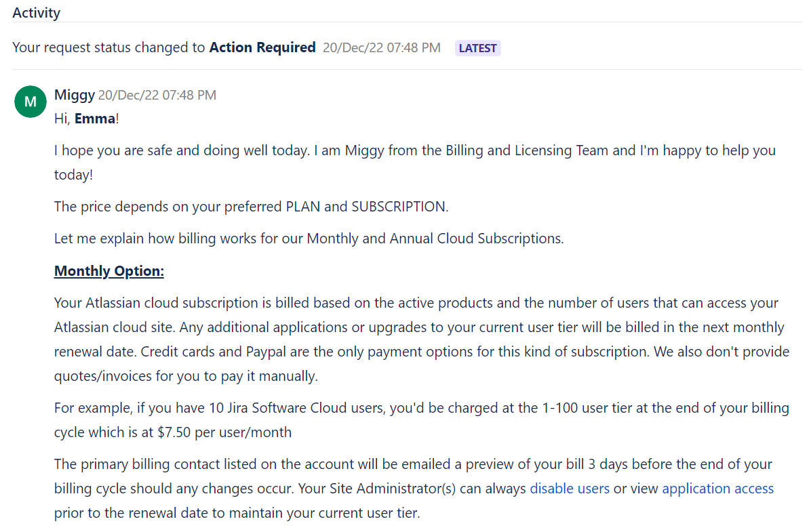Click the "Let me explain how billing" sentence

(309, 239)
